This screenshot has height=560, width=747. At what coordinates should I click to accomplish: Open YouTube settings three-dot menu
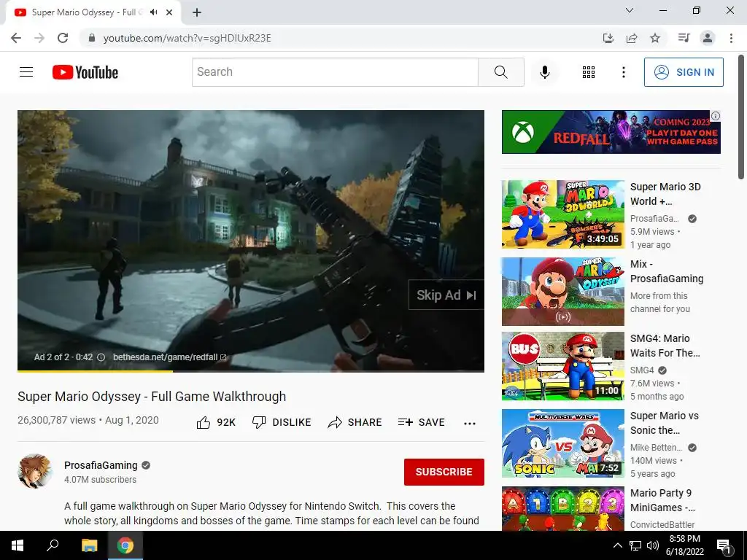(623, 72)
